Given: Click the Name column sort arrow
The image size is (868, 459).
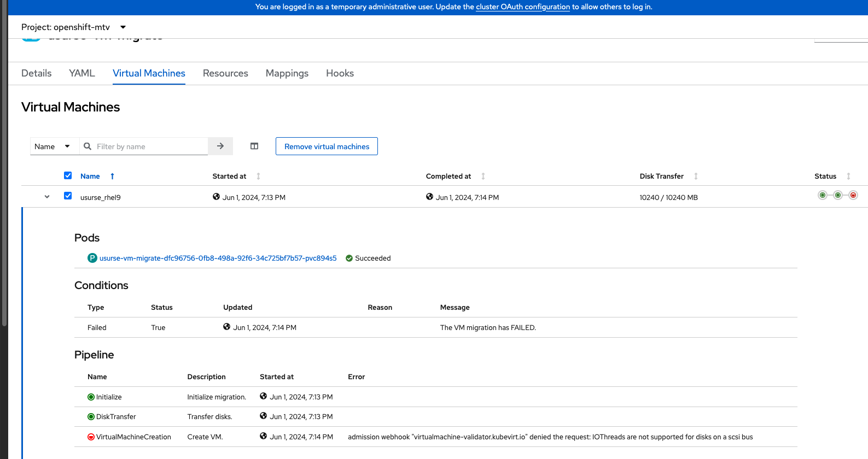Looking at the screenshot, I should tap(112, 176).
